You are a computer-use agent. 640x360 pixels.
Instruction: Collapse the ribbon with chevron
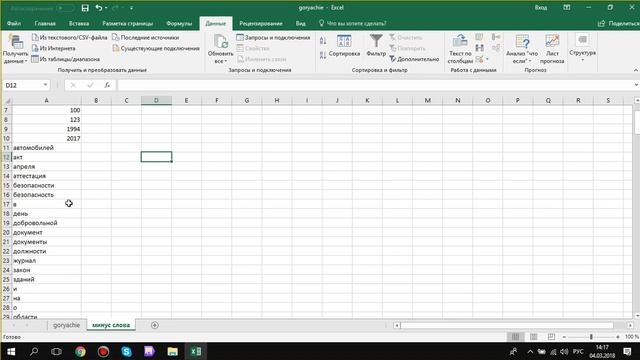coord(636,70)
